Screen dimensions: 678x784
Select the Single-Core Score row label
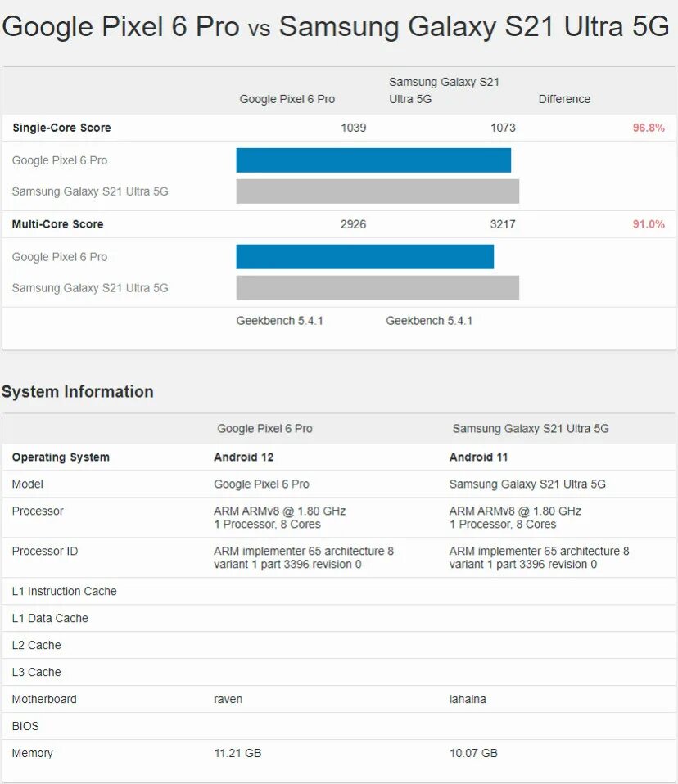click(x=61, y=128)
